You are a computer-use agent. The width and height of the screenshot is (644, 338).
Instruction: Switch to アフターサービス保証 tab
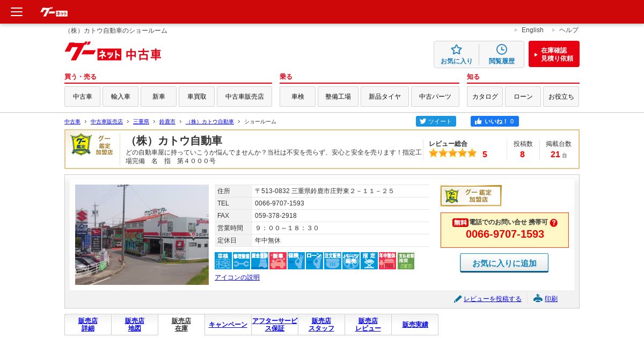(x=275, y=325)
